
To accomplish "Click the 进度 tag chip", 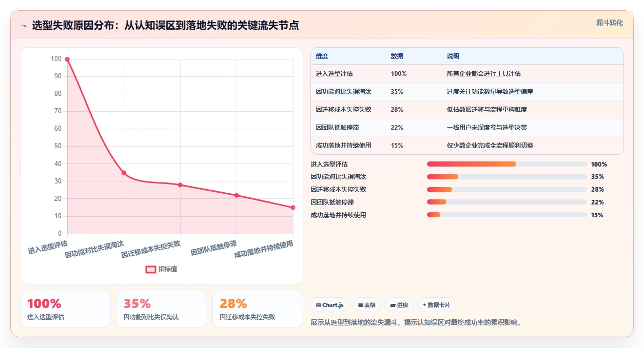I will [x=399, y=305].
